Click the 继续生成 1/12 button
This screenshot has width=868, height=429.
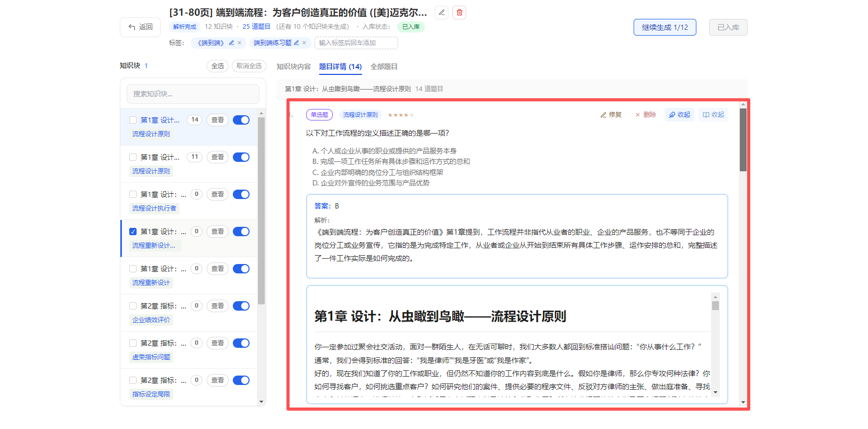pos(665,27)
